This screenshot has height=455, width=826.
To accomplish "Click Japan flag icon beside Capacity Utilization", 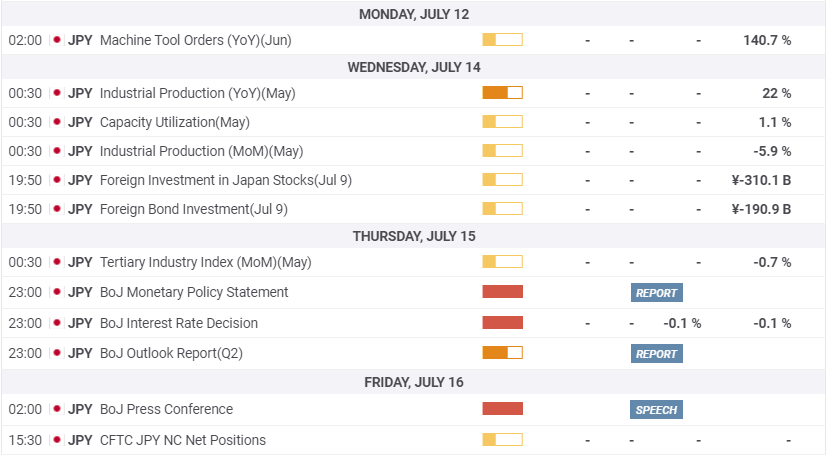I will (x=57, y=122).
